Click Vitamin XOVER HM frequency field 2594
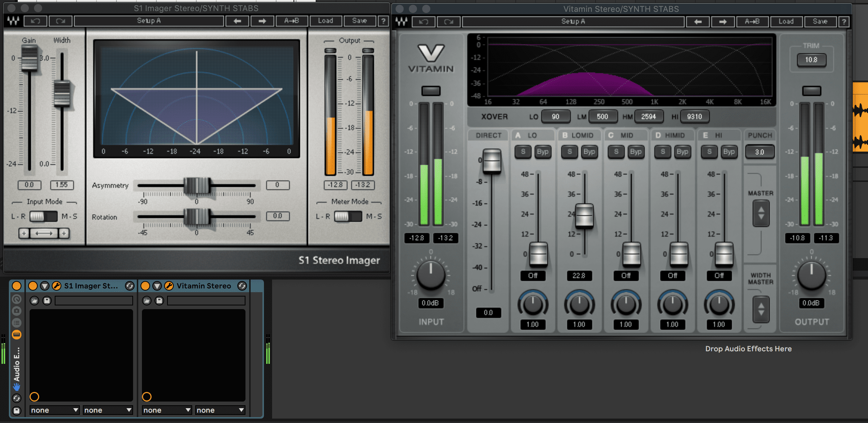The image size is (868, 423). pos(648,117)
